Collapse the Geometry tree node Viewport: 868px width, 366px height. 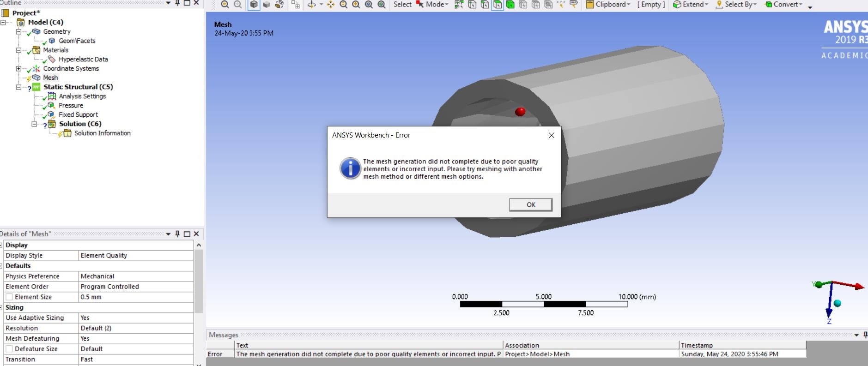pyautogui.click(x=18, y=31)
